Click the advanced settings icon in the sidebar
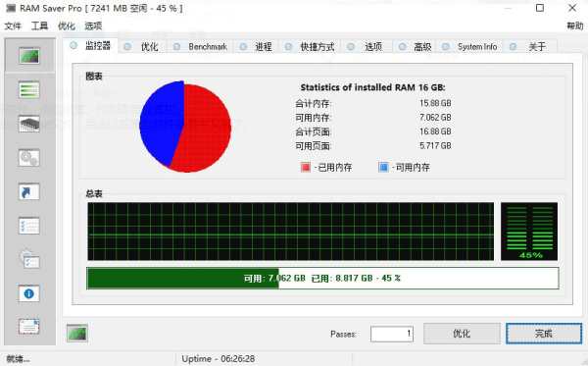588x366 pixels. [x=29, y=259]
